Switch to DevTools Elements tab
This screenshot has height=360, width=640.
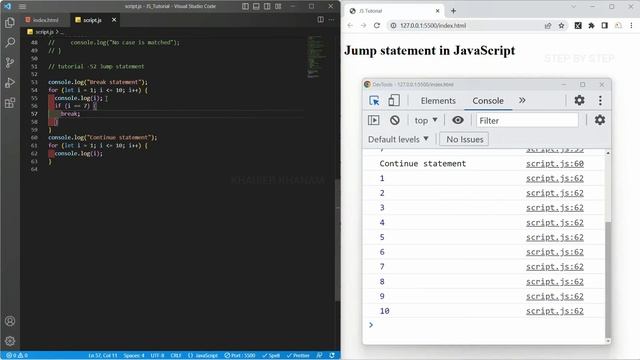[438, 100]
